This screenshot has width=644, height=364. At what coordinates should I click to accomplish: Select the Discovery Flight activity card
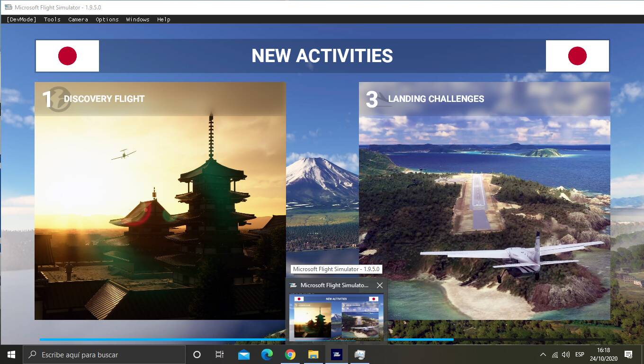160,201
